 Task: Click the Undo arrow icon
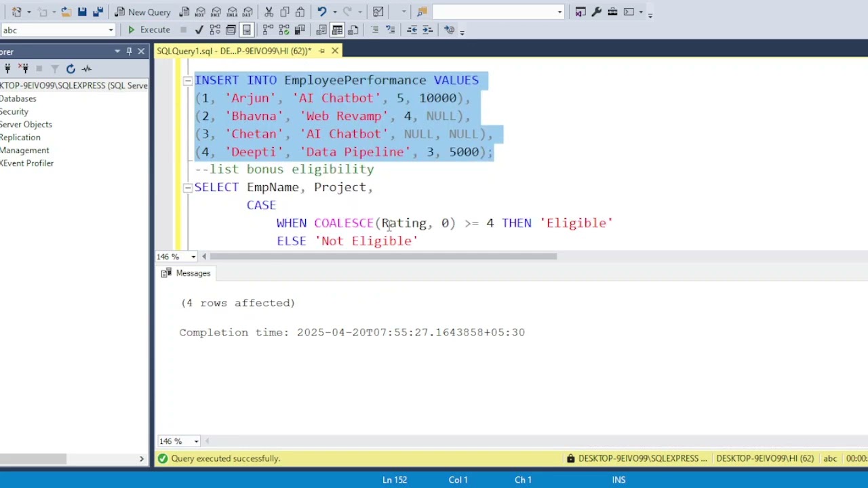coord(321,12)
